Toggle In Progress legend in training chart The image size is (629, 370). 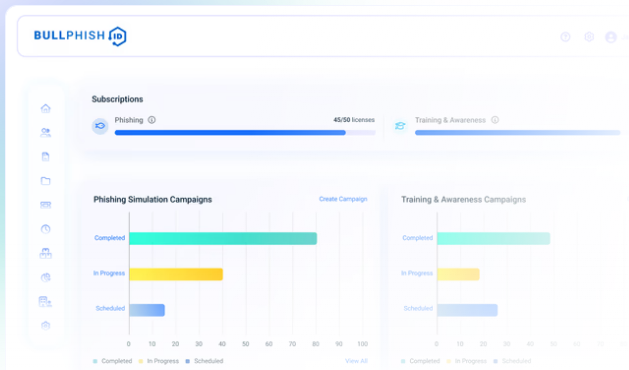tap(467, 361)
